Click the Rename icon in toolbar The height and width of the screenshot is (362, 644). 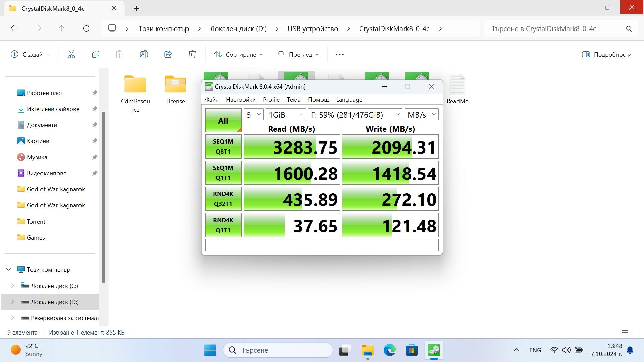(x=144, y=54)
